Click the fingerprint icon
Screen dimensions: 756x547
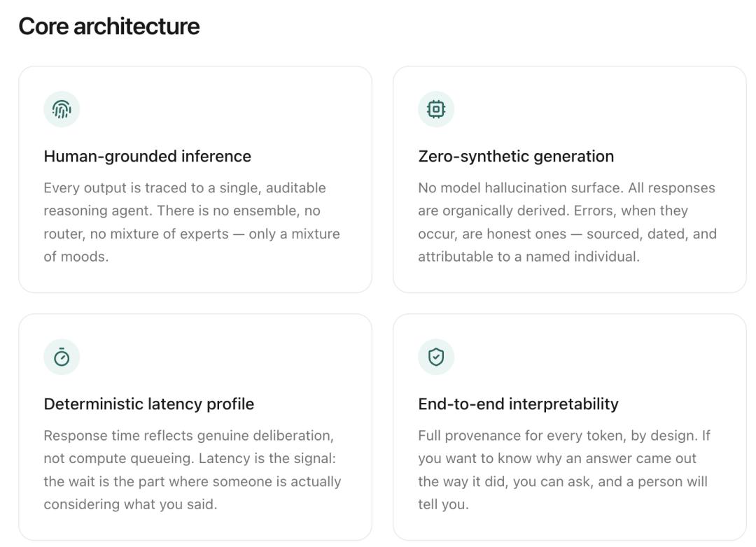62,109
